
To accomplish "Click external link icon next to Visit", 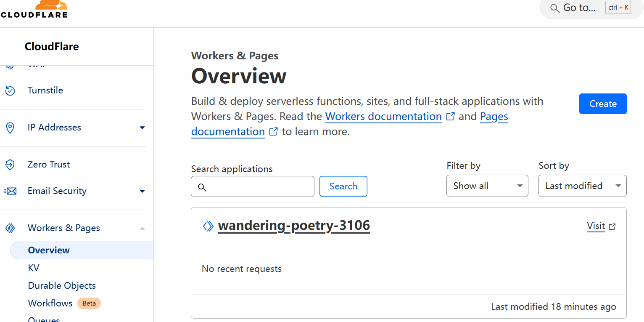I will coord(612,226).
